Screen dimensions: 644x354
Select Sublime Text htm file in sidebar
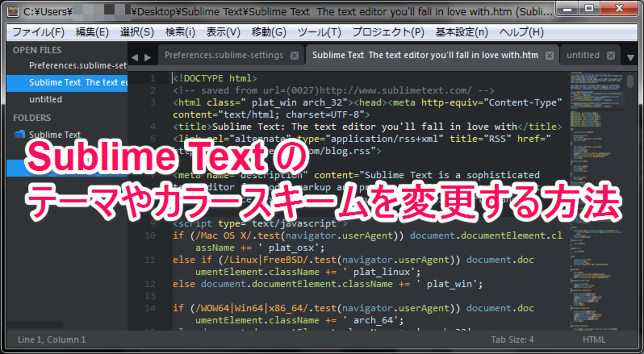click(67, 83)
